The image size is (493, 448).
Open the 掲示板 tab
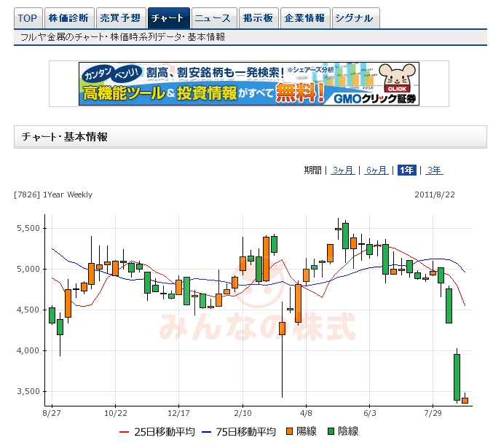click(258, 18)
